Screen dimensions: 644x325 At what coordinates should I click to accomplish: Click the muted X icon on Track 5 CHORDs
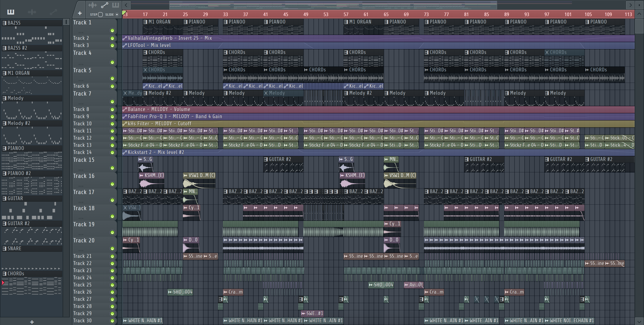click(x=145, y=70)
